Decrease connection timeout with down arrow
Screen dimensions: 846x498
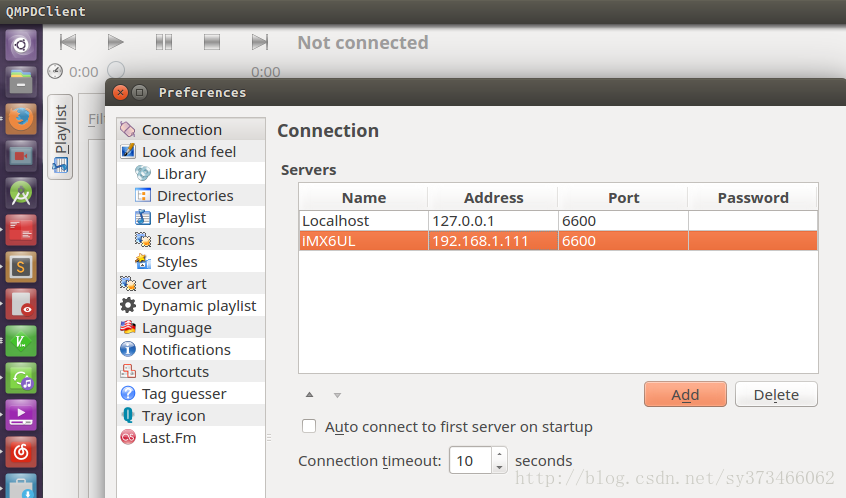coord(500,467)
